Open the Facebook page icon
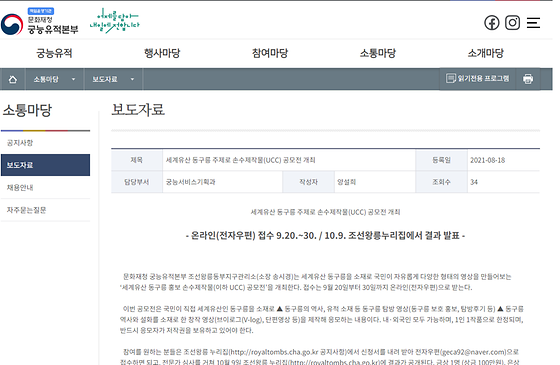This screenshot has width=560, height=365. pos(491,23)
